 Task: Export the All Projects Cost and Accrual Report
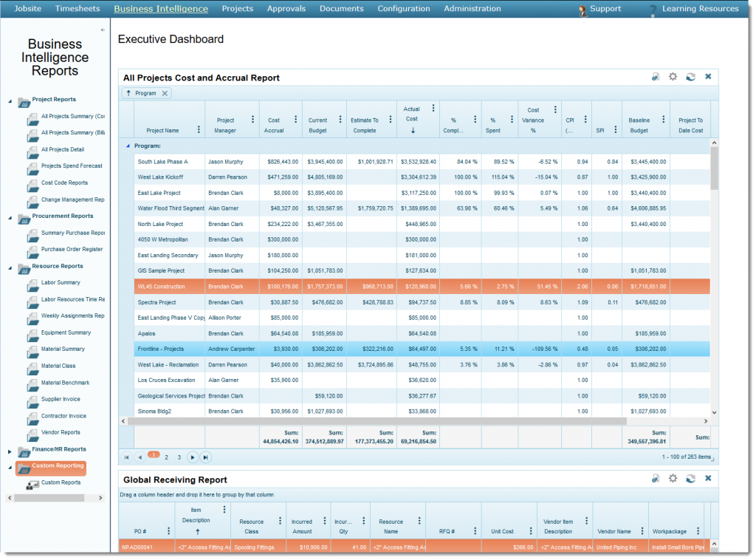pyautogui.click(x=656, y=76)
